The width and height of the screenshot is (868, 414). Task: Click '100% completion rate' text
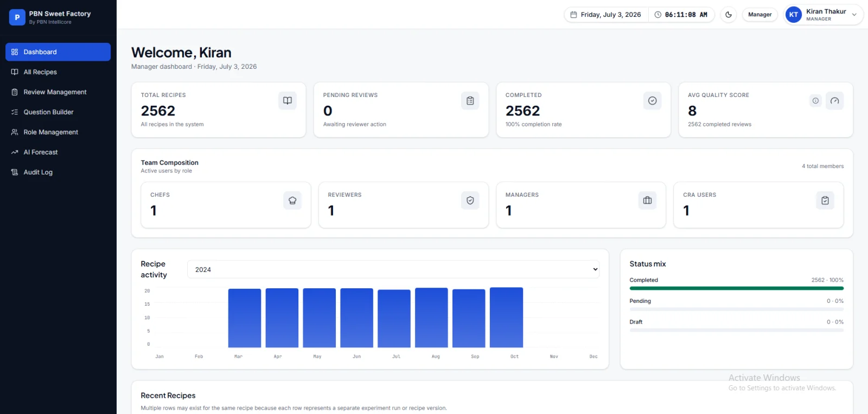click(534, 125)
